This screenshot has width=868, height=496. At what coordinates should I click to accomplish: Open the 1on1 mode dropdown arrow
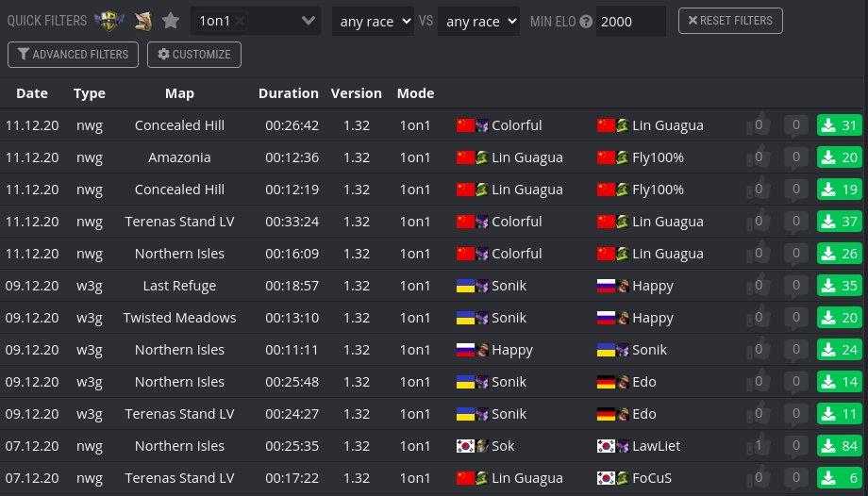(309, 21)
